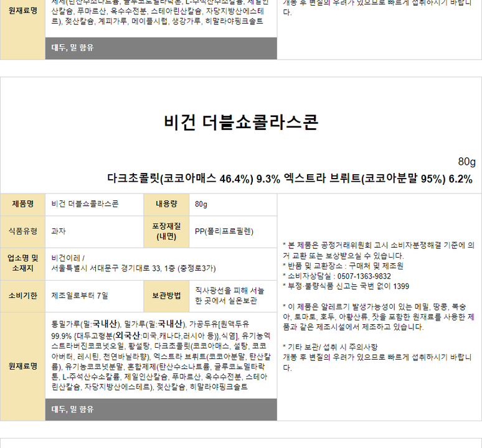Click the 소비기한 label cell
The height and width of the screenshot is (448, 482).
tap(23, 296)
